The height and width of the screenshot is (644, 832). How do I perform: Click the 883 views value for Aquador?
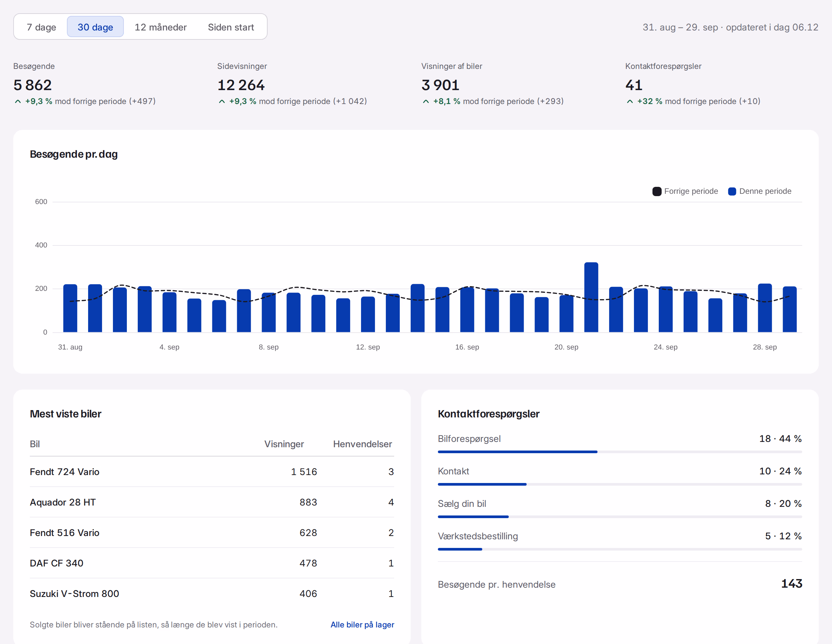click(308, 502)
